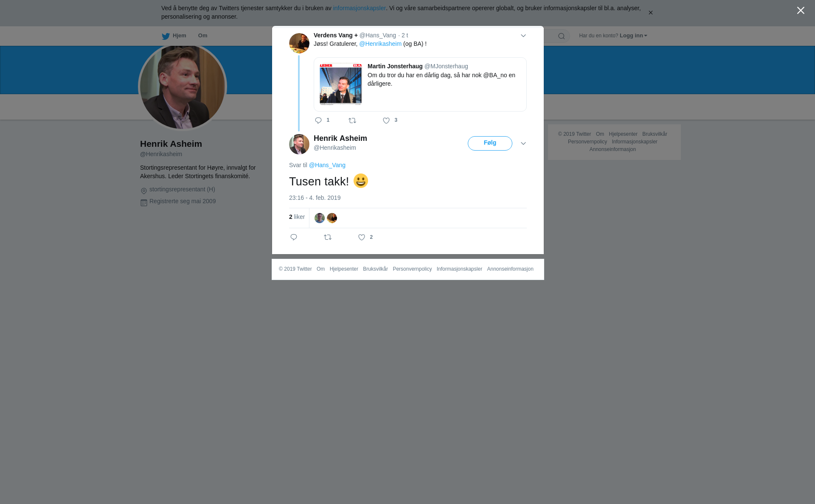This screenshot has height=504, width=815.
Task: Reply to the Tusen takk tweet
Action: (294, 237)
